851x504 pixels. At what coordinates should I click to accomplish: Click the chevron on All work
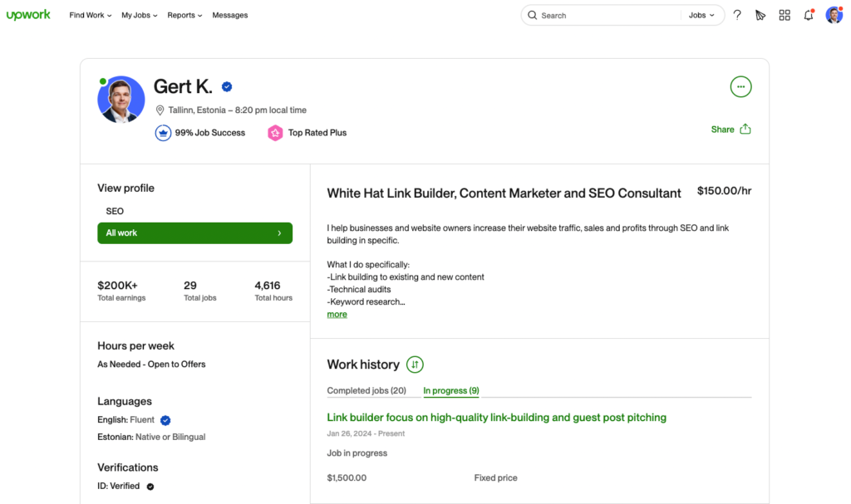click(279, 233)
